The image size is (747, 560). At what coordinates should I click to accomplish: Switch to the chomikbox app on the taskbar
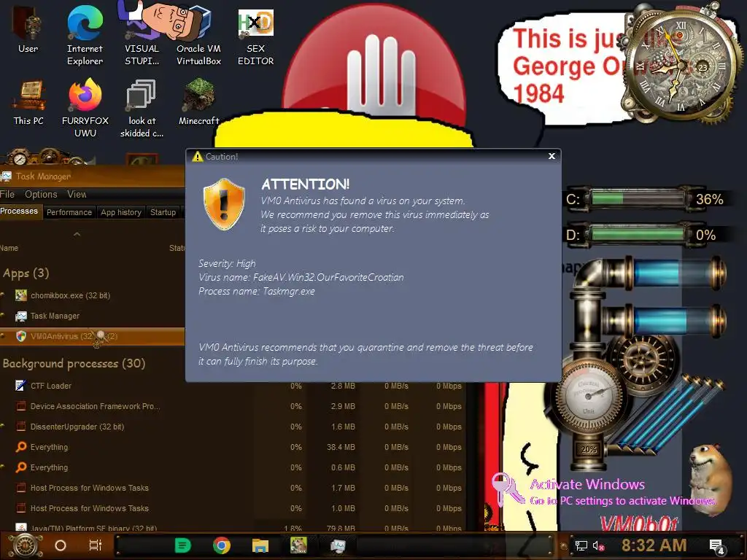298,545
